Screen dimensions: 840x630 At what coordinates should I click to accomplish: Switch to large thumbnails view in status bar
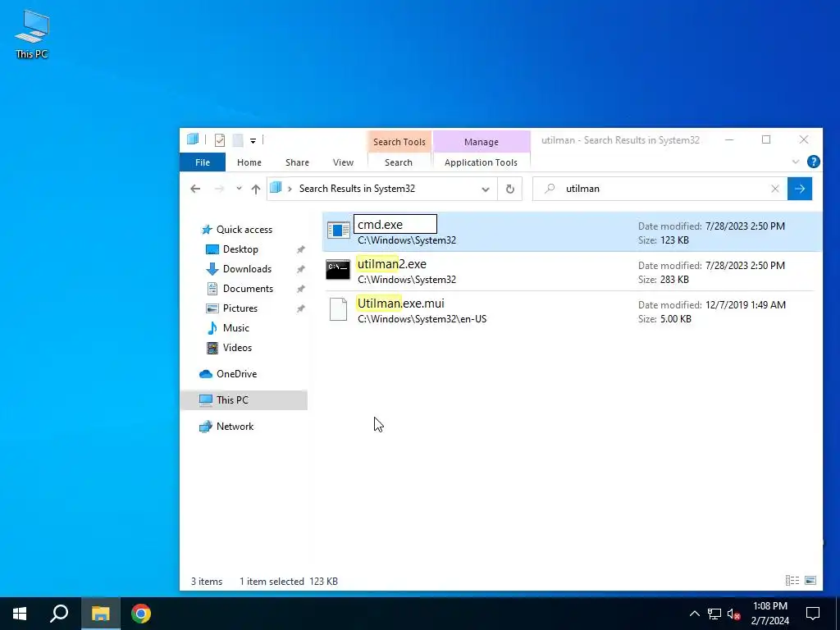810,580
